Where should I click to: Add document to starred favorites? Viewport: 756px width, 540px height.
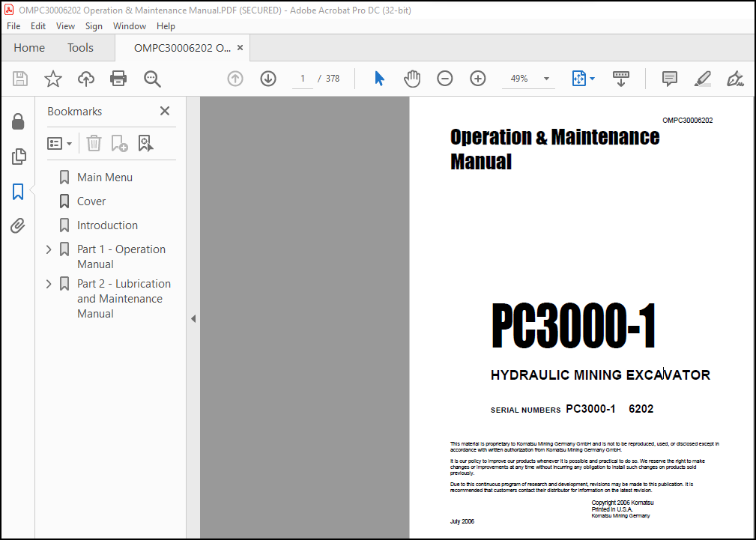click(53, 79)
